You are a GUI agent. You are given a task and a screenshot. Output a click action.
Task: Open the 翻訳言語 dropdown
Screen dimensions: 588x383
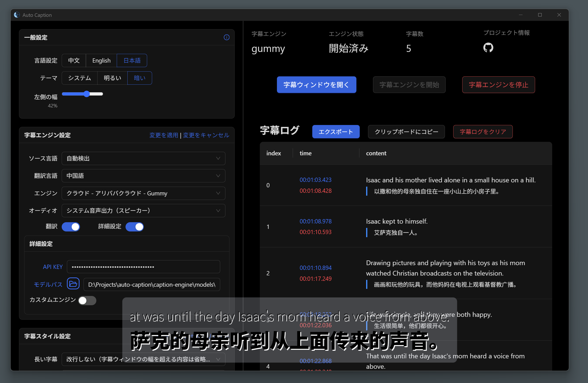pos(143,175)
